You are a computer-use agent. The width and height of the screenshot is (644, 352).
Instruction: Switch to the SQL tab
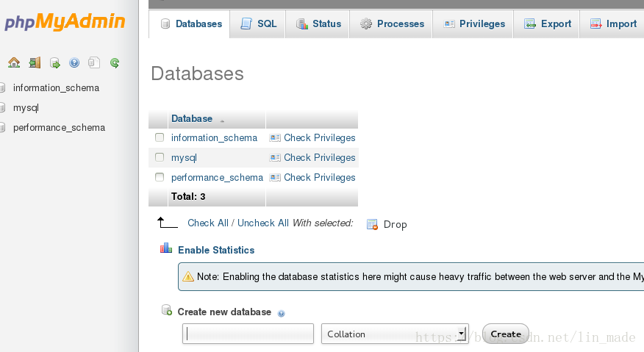tap(258, 24)
